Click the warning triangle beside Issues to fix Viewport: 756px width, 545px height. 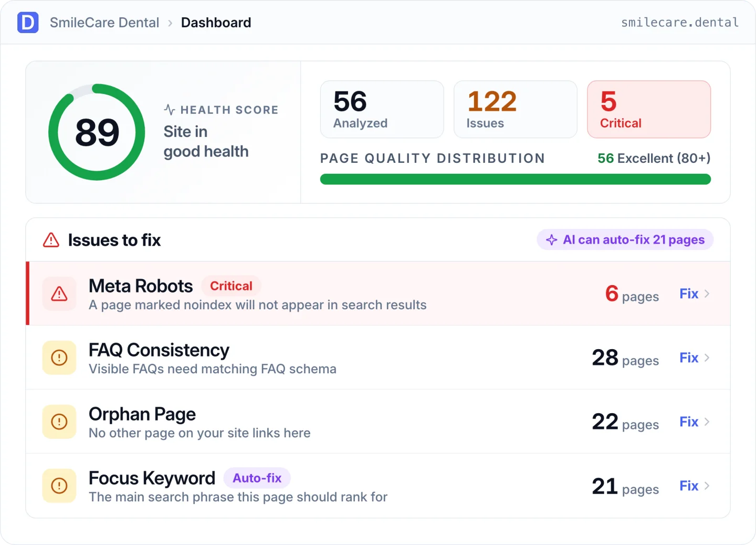pos(51,240)
